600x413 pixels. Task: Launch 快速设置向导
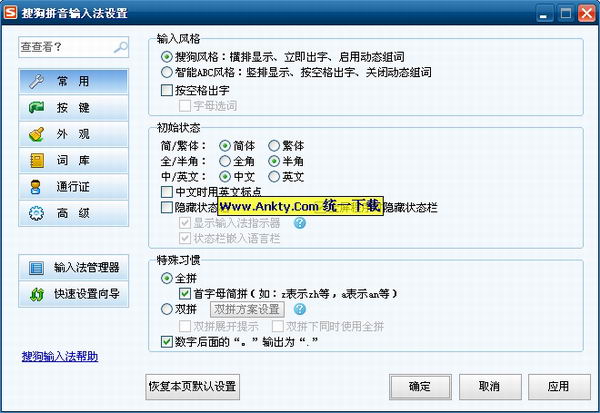pyautogui.click(x=73, y=294)
